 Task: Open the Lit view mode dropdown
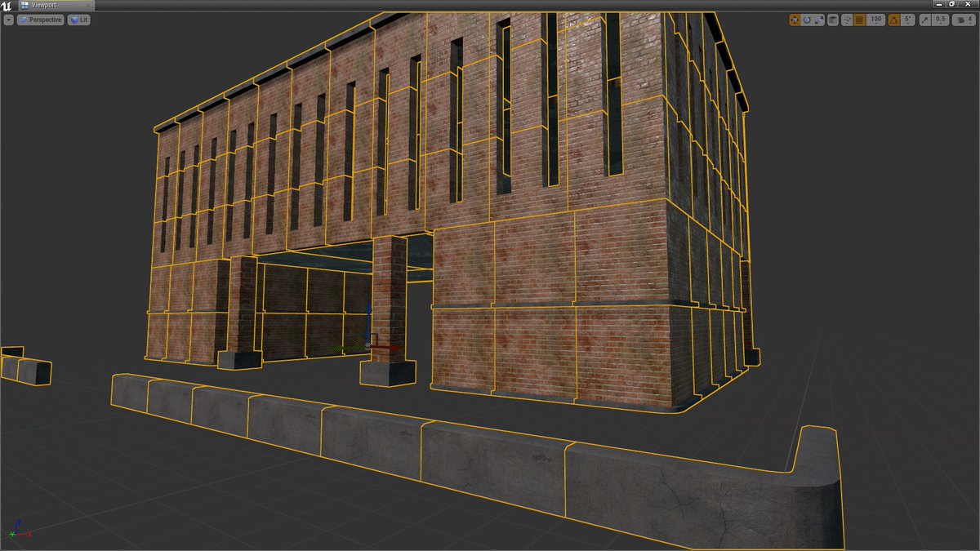click(x=78, y=20)
